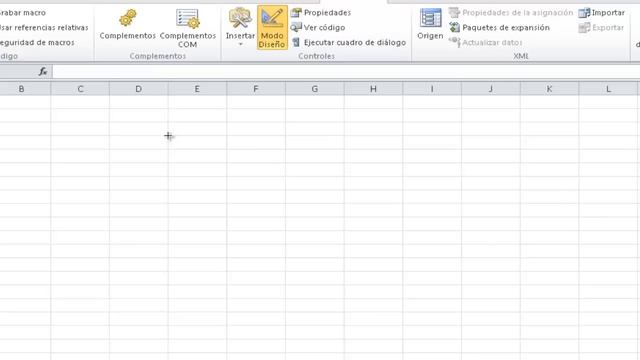Click Actualizar datos in XML group
This screenshot has height=360, width=640.
[486, 42]
